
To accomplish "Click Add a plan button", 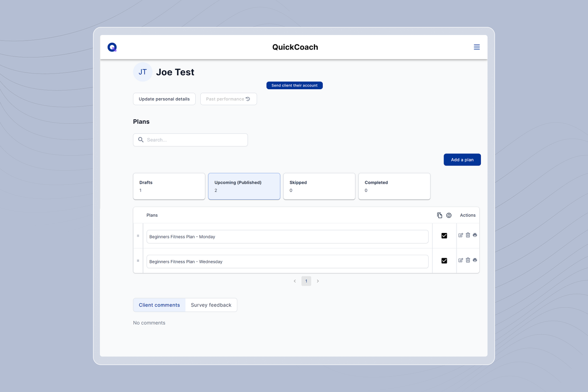I will pyautogui.click(x=463, y=160).
